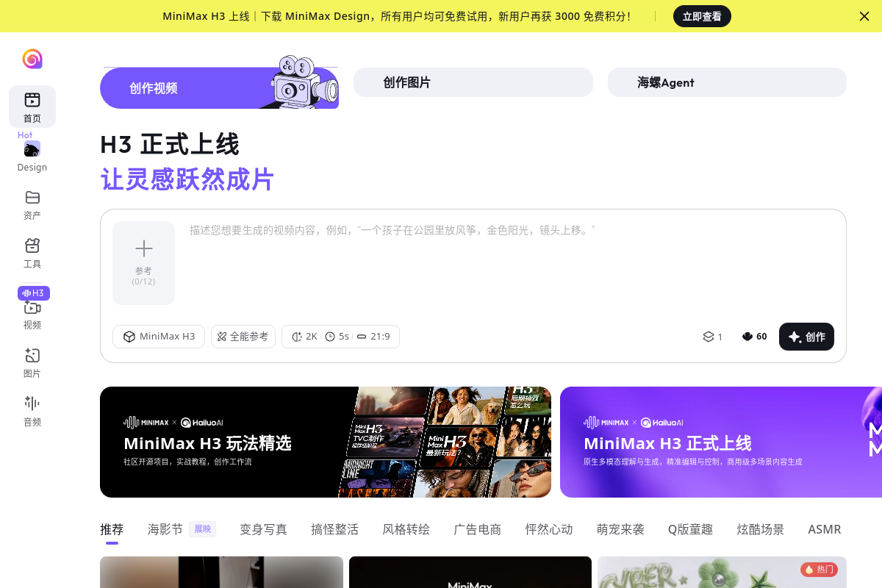Click the 展映 tag beside 海影节
The image size is (882, 588).
(202, 529)
